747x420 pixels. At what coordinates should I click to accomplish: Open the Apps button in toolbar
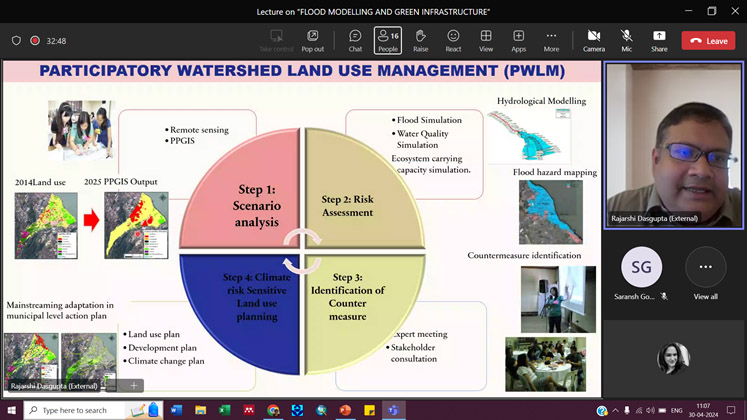tap(518, 40)
